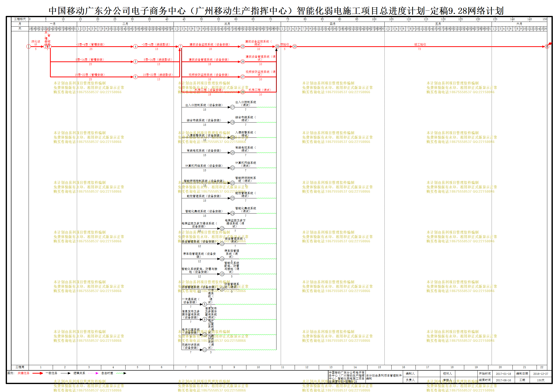Select the 自由时差 legend entry
Image resolution: width=553 pixels, height=392 pixels.
point(107,373)
